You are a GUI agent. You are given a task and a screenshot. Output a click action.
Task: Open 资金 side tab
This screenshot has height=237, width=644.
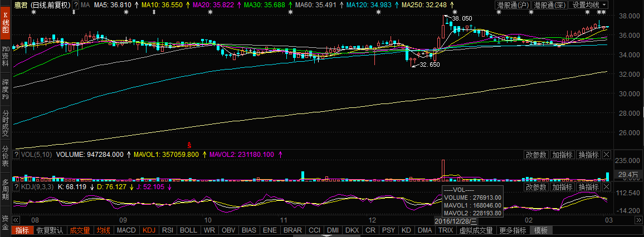pyautogui.click(x=6, y=221)
